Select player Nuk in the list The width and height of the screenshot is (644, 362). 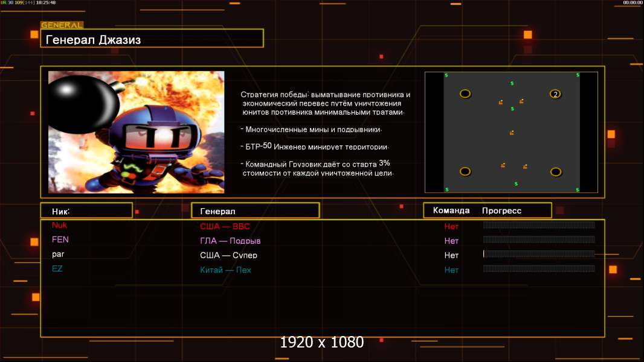tap(59, 225)
